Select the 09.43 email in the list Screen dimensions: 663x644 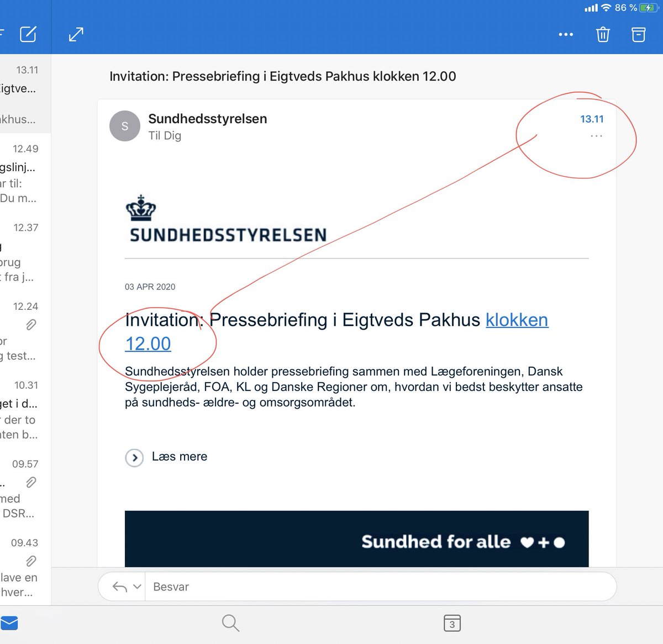point(25,567)
